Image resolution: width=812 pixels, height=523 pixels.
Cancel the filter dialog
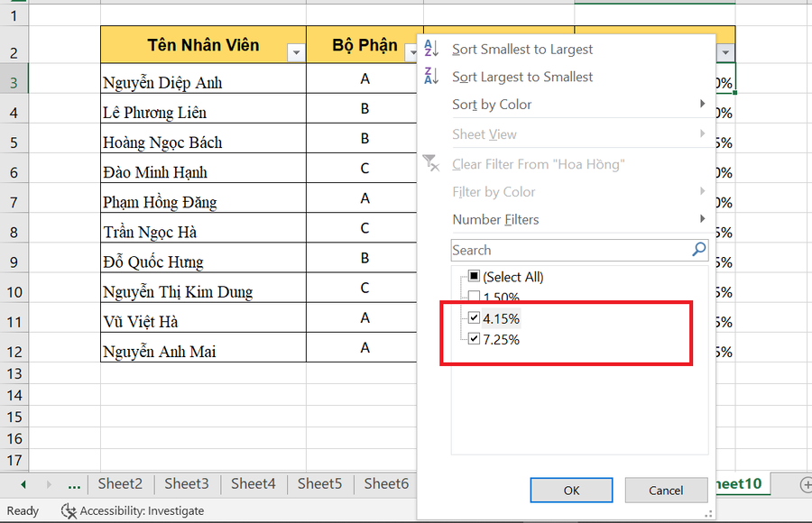[666, 490]
